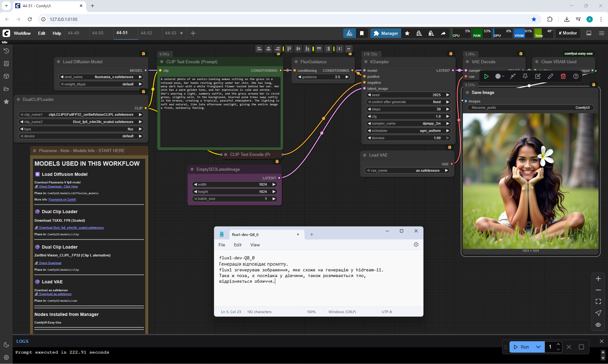Click the green play node execute icon
Image resolution: width=608 pixels, height=364 pixels.
click(x=486, y=76)
